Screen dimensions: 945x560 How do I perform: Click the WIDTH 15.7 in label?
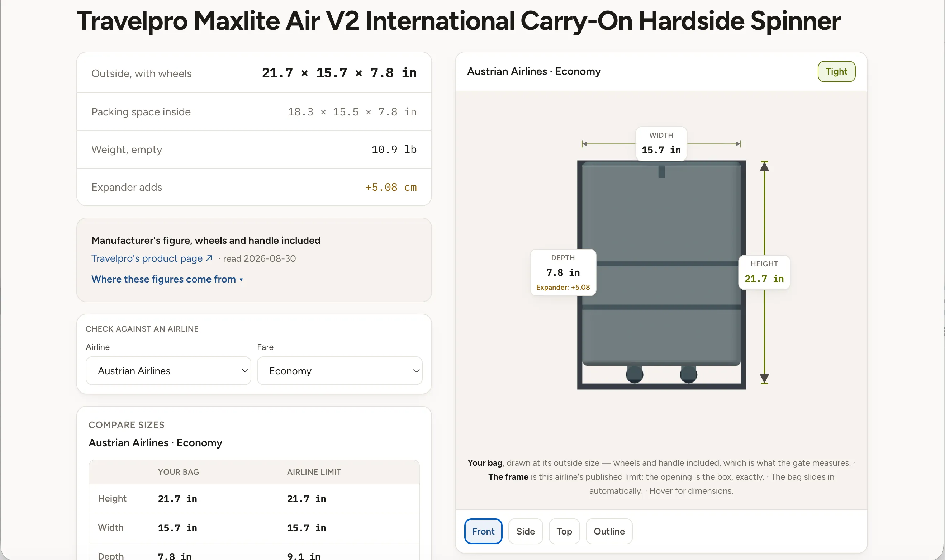[x=661, y=144]
